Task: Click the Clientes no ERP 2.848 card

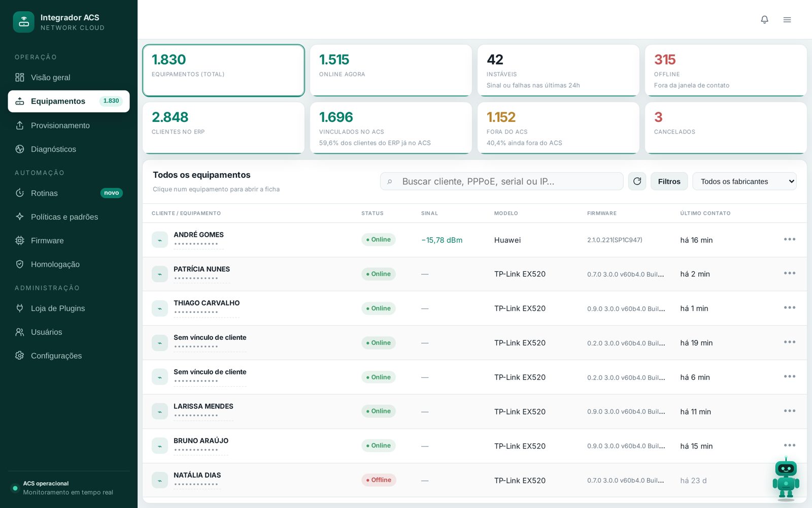Action: pyautogui.click(x=223, y=128)
